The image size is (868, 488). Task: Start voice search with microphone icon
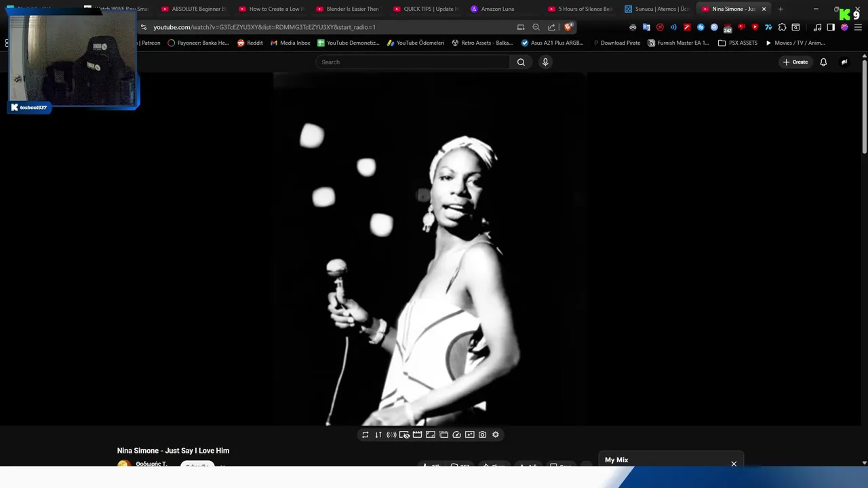point(545,62)
